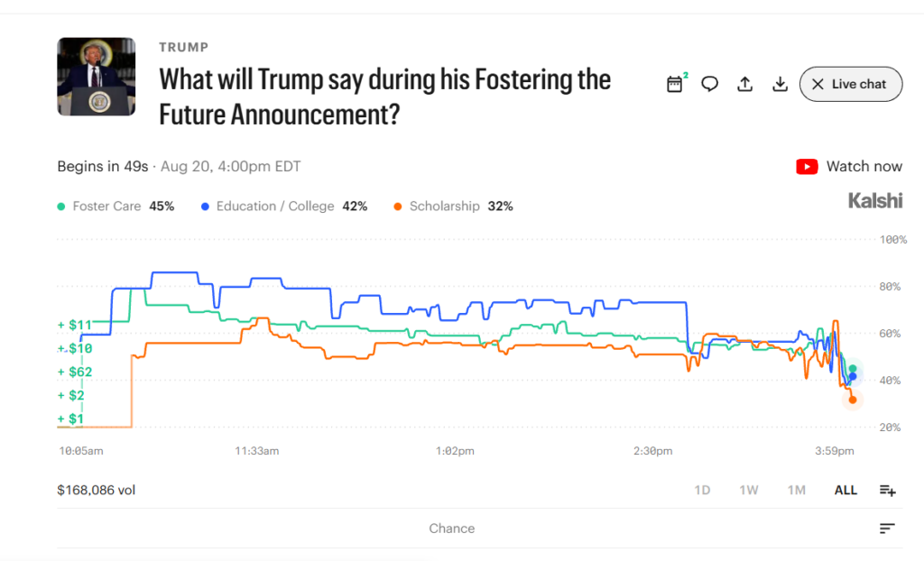
Task: Click the TRUMP category label
Action: pyautogui.click(x=184, y=47)
